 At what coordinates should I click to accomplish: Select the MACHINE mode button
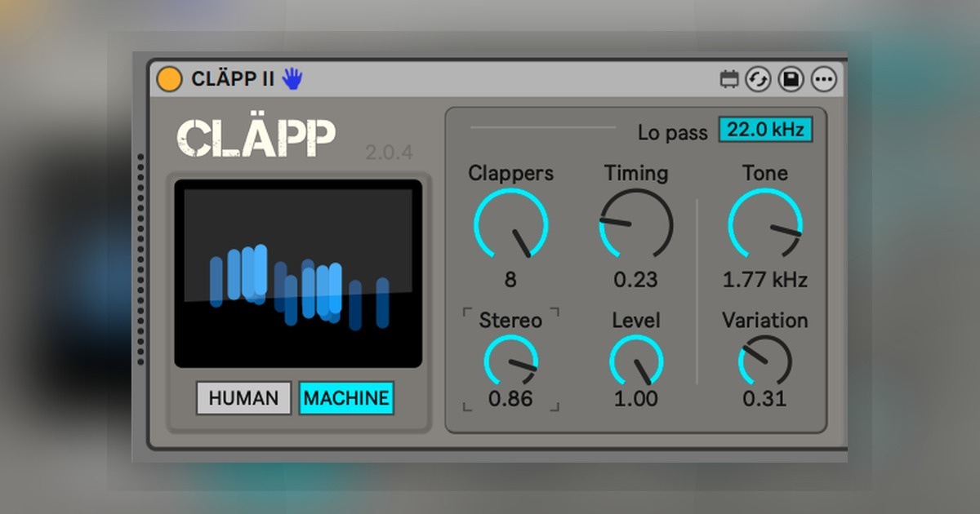[346, 398]
